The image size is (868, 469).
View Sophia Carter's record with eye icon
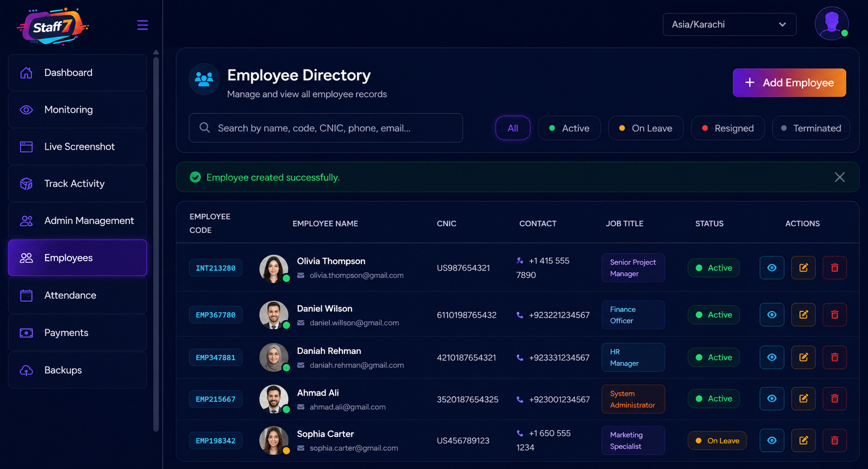[x=772, y=441]
